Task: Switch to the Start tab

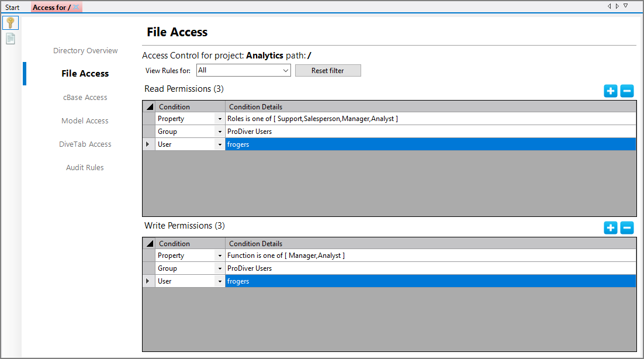Action: (x=12, y=8)
